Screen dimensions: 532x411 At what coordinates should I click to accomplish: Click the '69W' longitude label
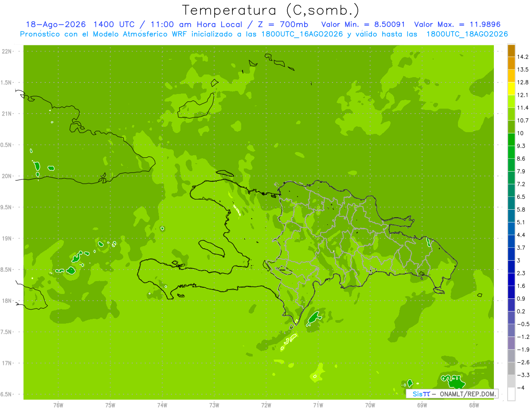[x=422, y=405]
